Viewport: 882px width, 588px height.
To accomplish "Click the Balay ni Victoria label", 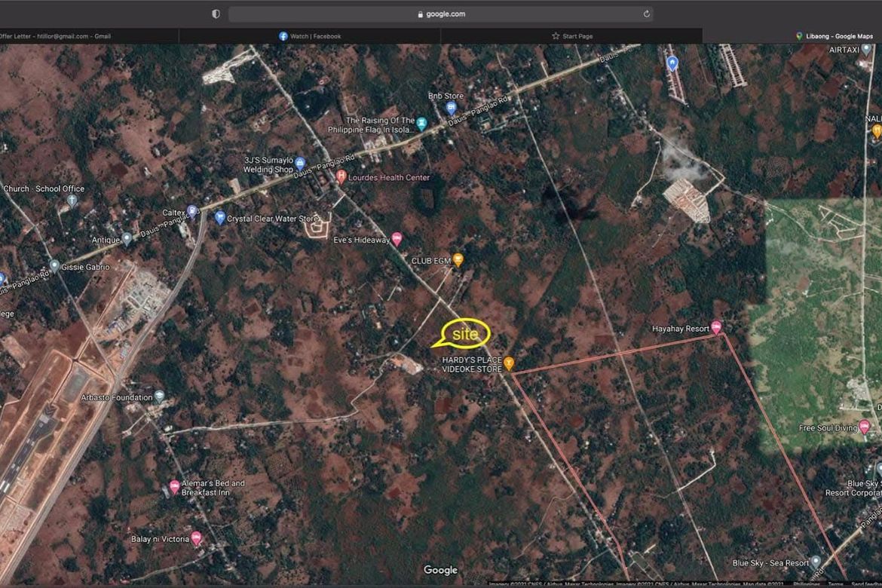I will pyautogui.click(x=160, y=539).
